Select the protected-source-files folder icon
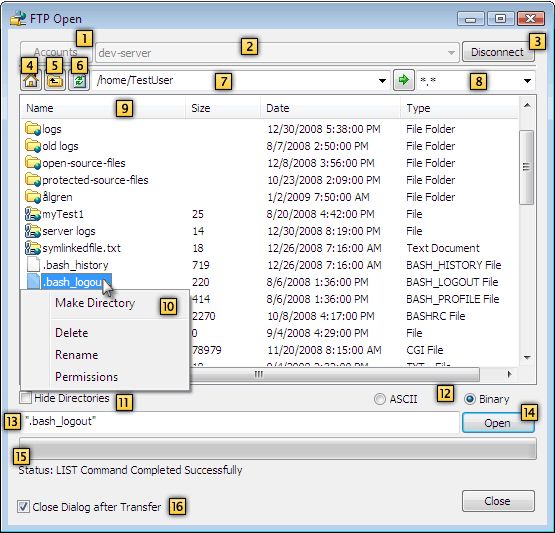The height and width of the screenshot is (533, 555). (x=33, y=179)
